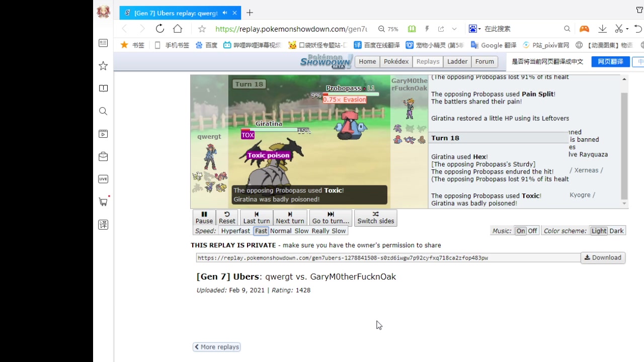Open a new browser tab
Image resolution: width=644 pixels, height=362 pixels.
point(250,13)
